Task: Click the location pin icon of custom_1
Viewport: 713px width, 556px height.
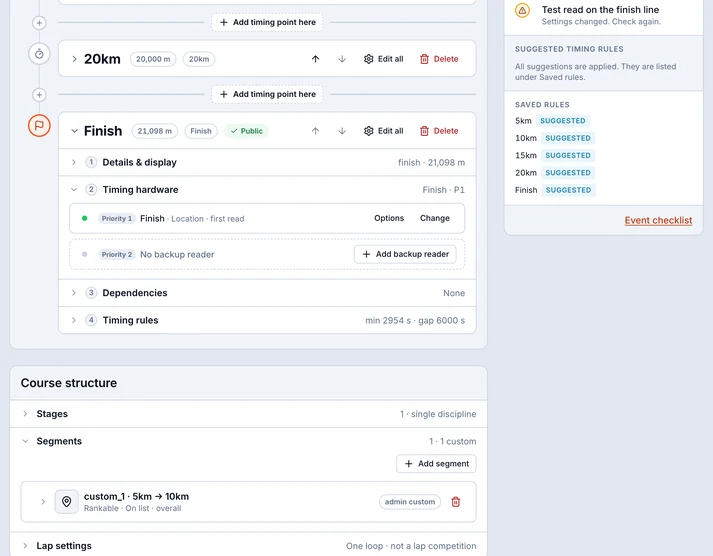Action: (66, 501)
